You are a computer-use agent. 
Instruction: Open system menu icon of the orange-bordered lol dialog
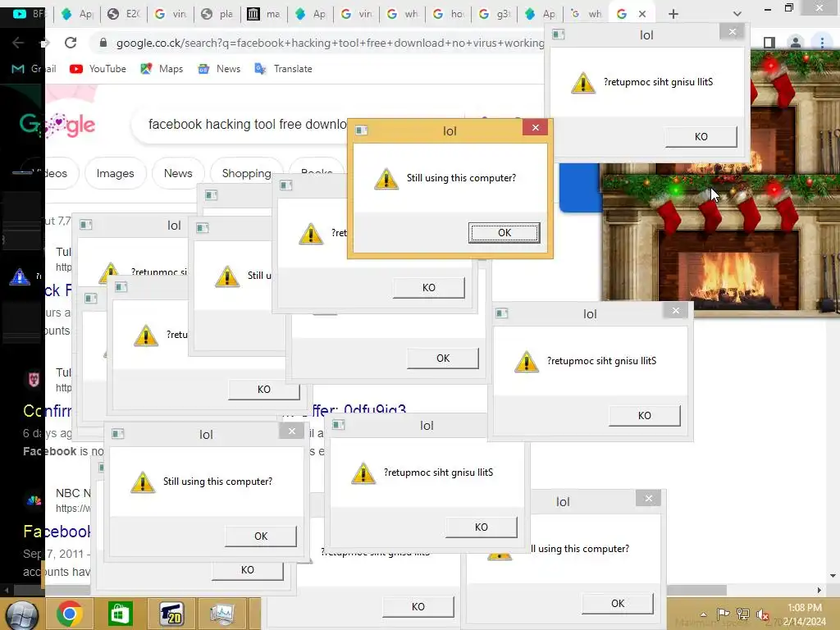click(362, 130)
